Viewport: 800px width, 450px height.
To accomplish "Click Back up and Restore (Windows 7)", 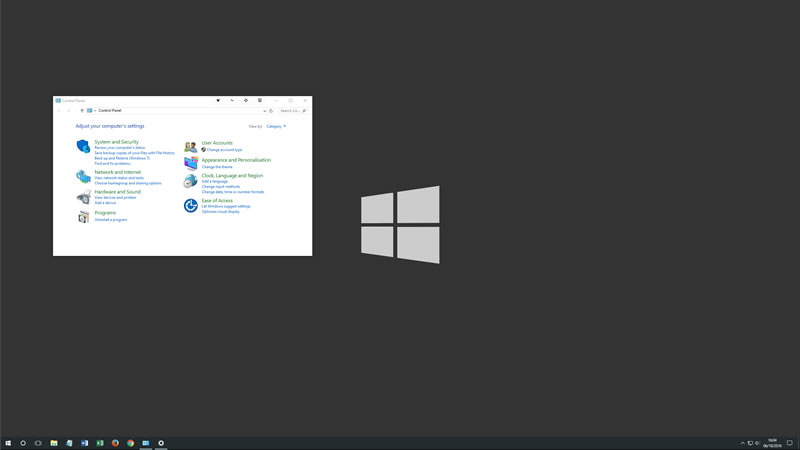I will pyautogui.click(x=122, y=158).
